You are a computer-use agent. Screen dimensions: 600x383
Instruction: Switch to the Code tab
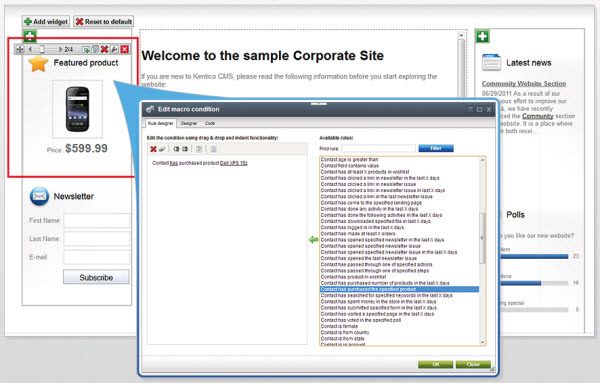210,123
